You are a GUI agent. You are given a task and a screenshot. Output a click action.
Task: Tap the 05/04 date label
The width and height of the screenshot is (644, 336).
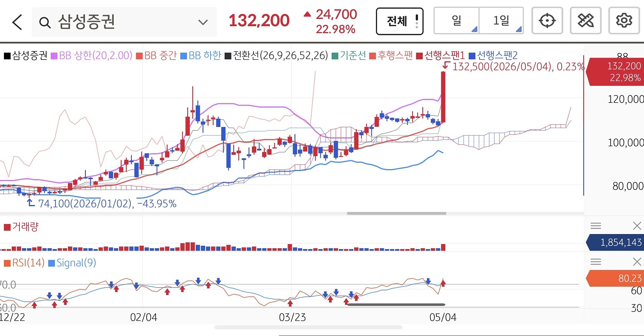click(x=443, y=317)
